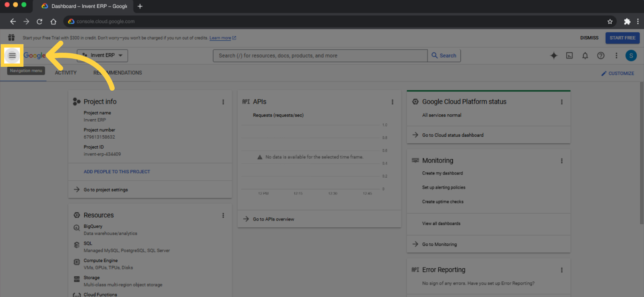Open Gemini AI sparkle icon
The image size is (644, 297).
pos(554,56)
